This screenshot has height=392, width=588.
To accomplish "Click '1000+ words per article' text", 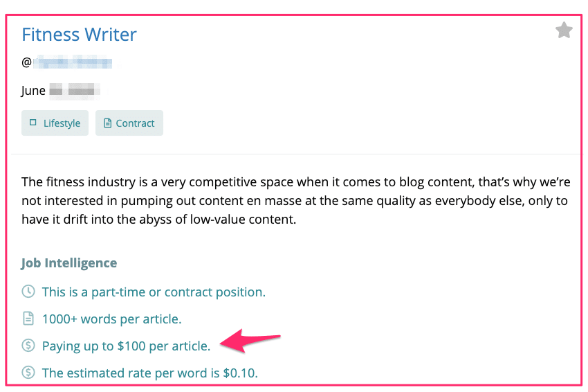I will coord(112,319).
